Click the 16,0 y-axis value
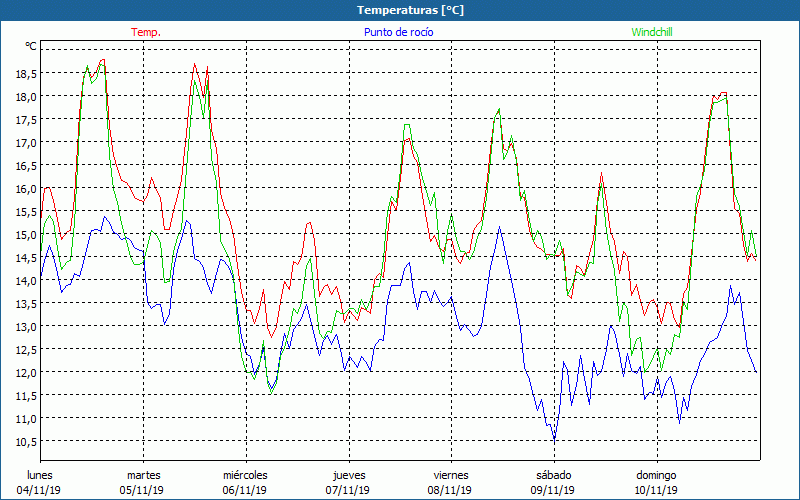This screenshot has width=800, height=500. point(26,189)
